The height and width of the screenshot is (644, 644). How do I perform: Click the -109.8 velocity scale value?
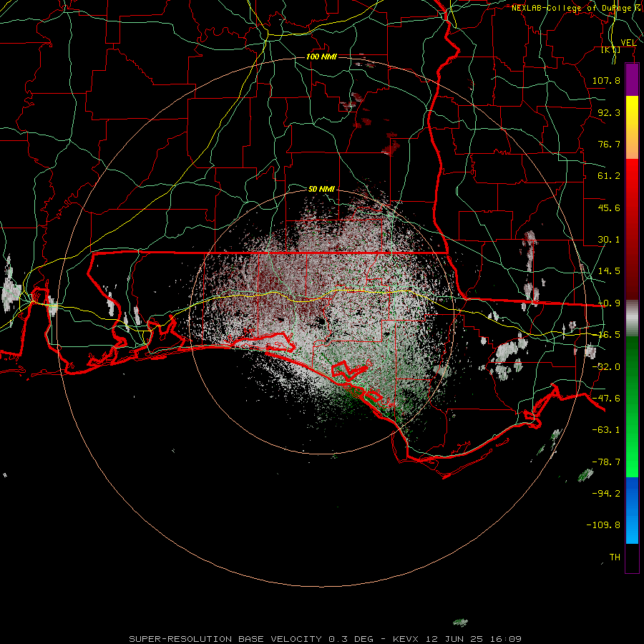603,525
